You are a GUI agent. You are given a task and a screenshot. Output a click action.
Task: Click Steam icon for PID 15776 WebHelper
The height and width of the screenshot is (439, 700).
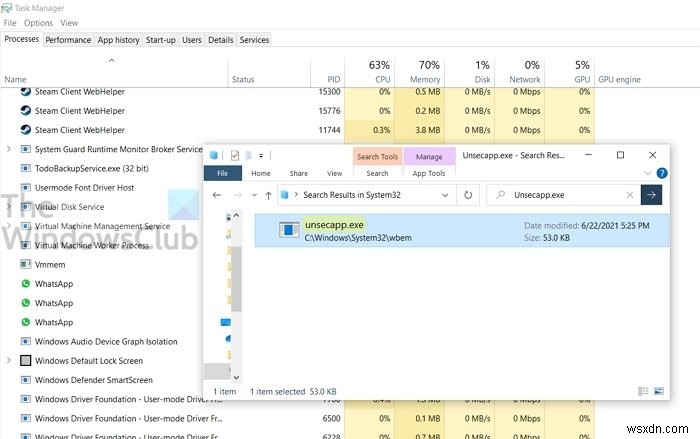25,110
